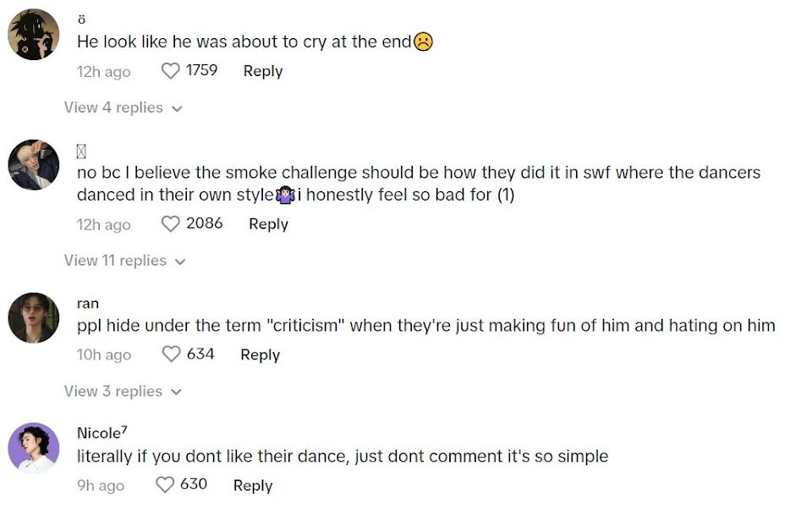812x505 pixels.
Task: Click the 12h ago timestamp on first comment
Action: [103, 71]
